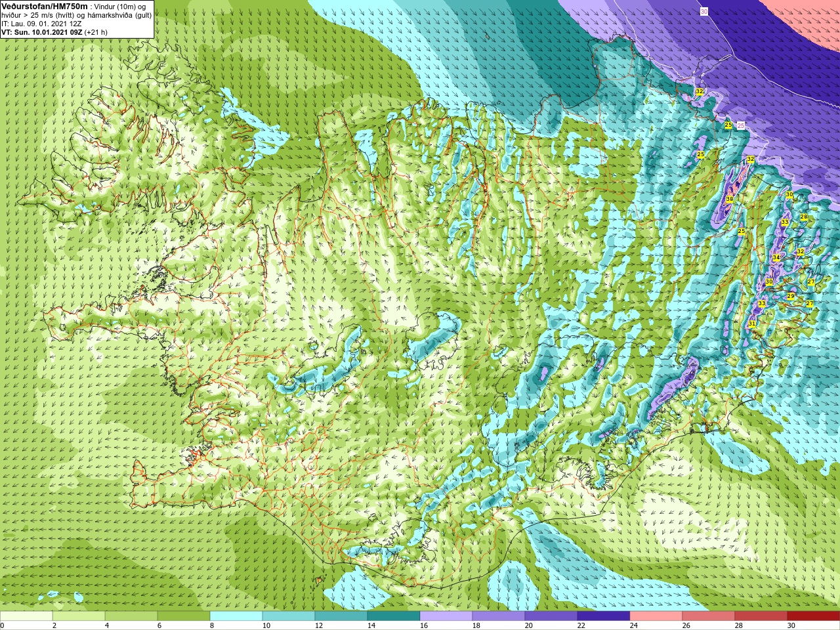Click the yellow gust label 31
The image size is (840, 630).
[752, 324]
